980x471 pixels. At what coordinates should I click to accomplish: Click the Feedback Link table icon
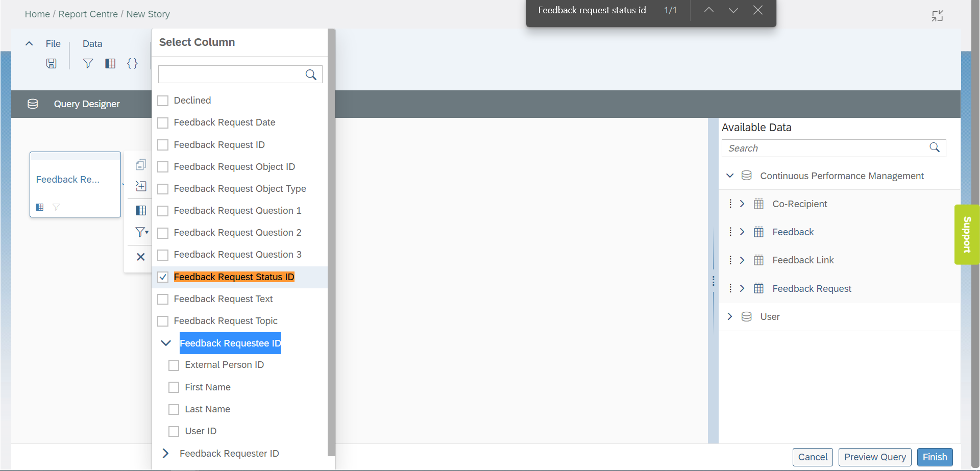point(759,260)
